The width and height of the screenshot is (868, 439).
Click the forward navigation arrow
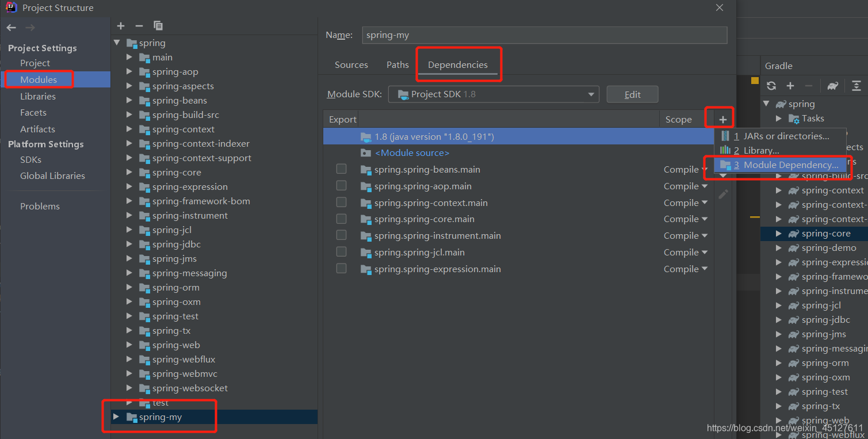coord(30,27)
